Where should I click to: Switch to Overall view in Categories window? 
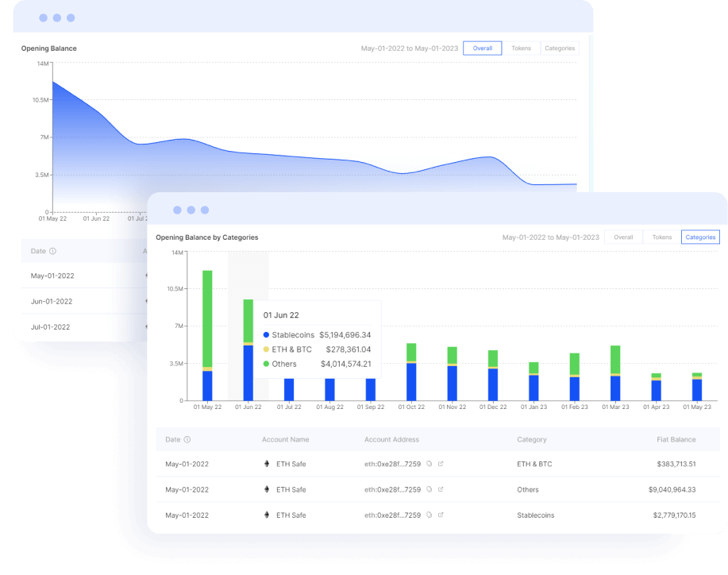click(623, 237)
